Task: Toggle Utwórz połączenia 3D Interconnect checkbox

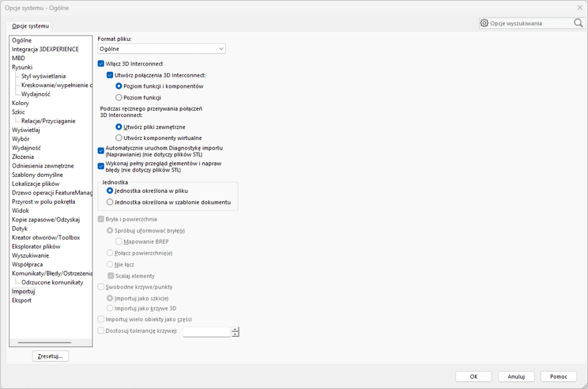Action: click(x=110, y=75)
